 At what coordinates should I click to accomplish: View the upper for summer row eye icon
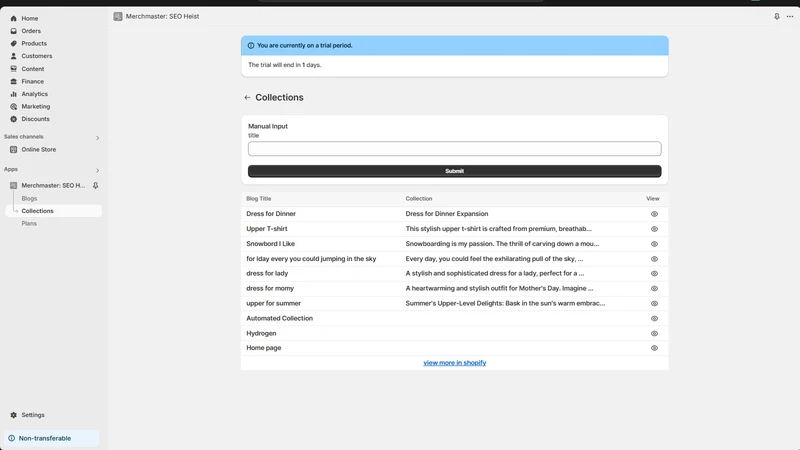tap(654, 304)
